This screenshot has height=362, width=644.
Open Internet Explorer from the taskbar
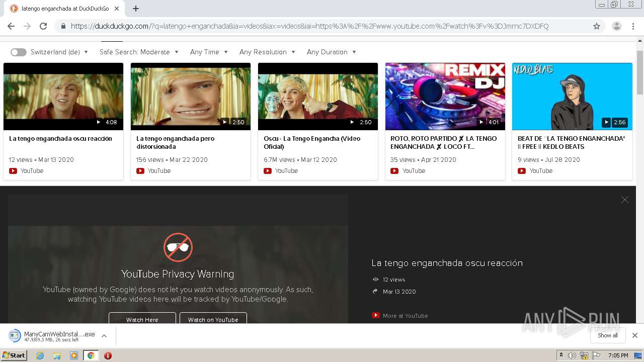[x=40, y=355]
